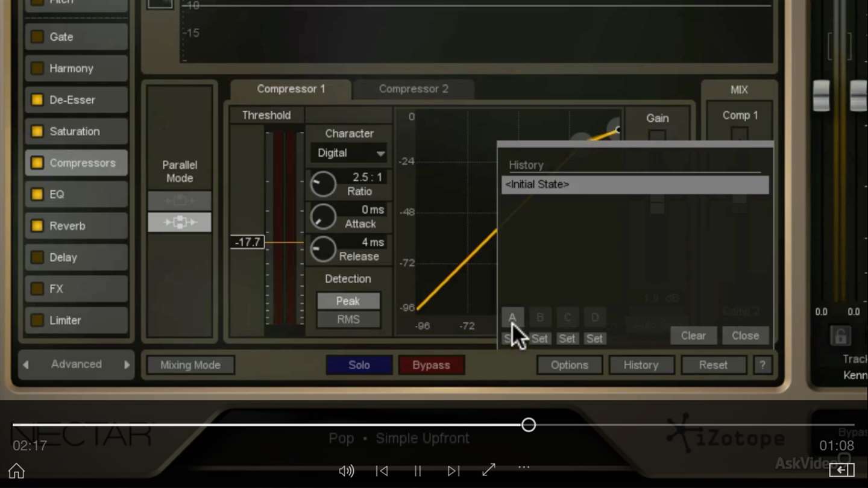Switch to the Compressor 2 tab

coord(414,89)
